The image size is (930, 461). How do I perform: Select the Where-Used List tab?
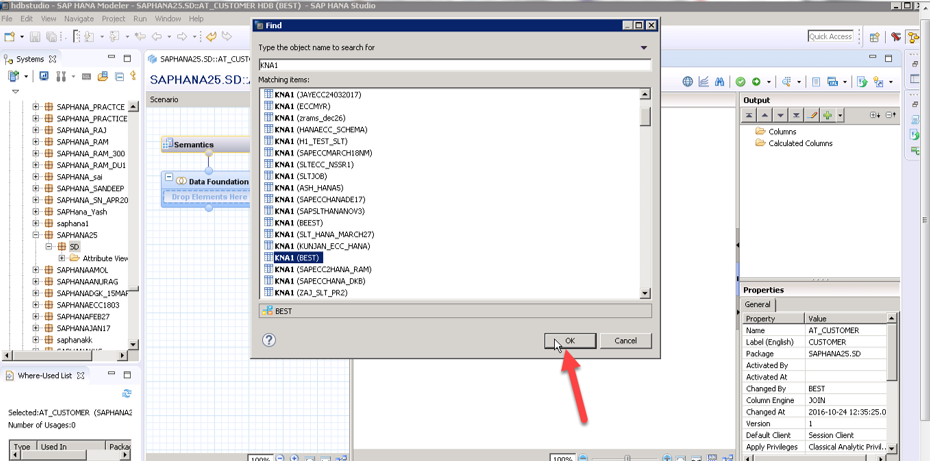pos(44,376)
